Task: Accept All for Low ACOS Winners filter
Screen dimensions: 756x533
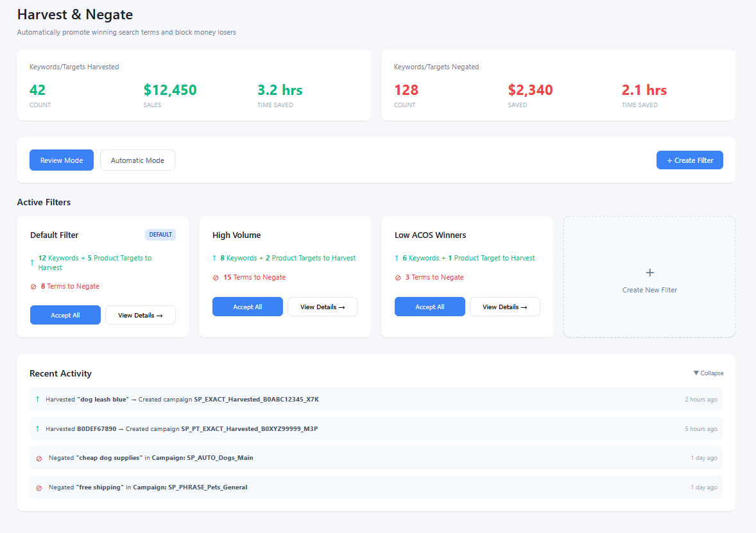Action: 429,307
